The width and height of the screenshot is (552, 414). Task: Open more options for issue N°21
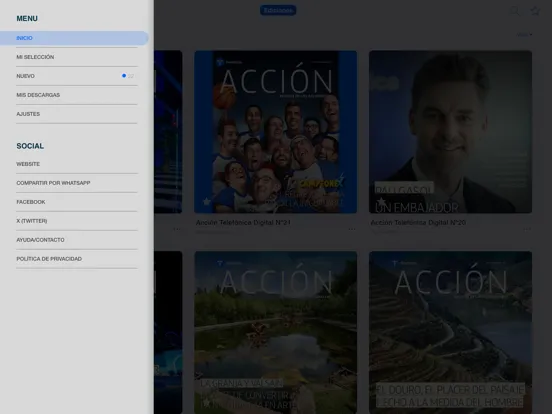pos(352,229)
